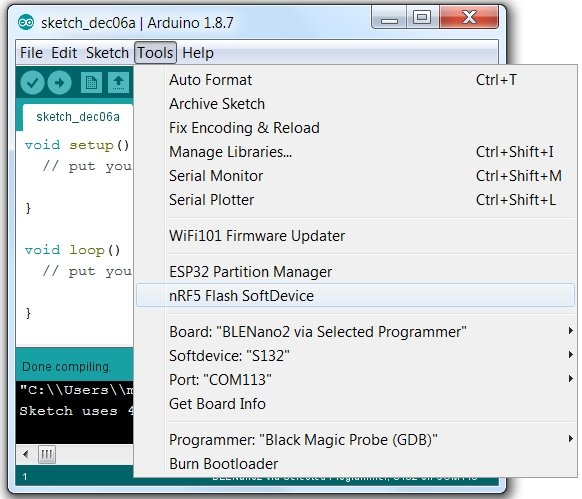Click the console horizontal scrollbar thumb

(x=47, y=454)
